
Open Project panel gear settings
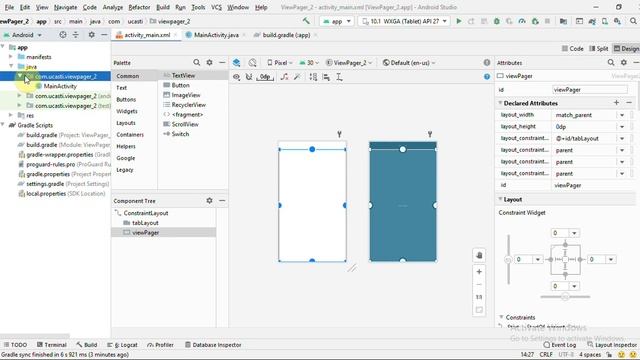[x=91, y=35]
